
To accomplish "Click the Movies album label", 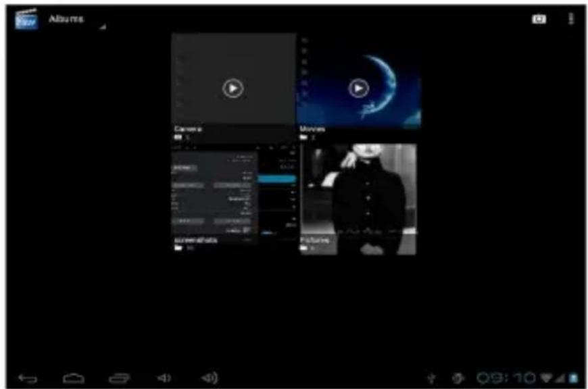I will [x=312, y=129].
